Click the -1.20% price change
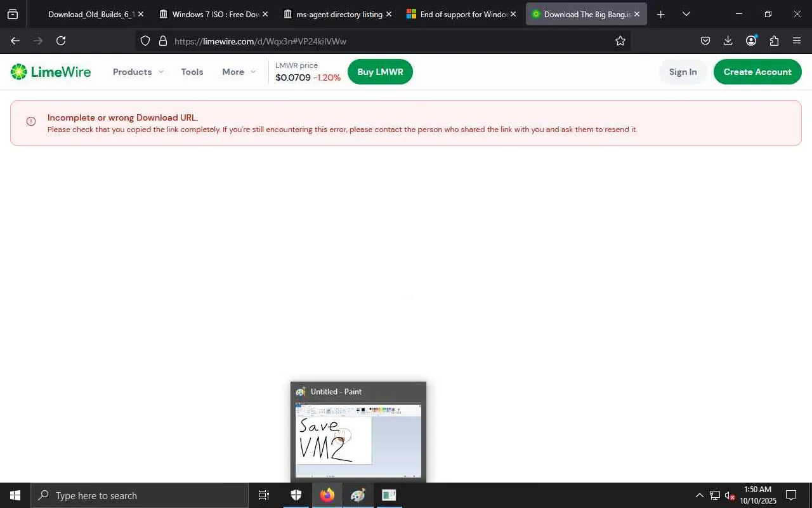The image size is (812, 508). 327,77
